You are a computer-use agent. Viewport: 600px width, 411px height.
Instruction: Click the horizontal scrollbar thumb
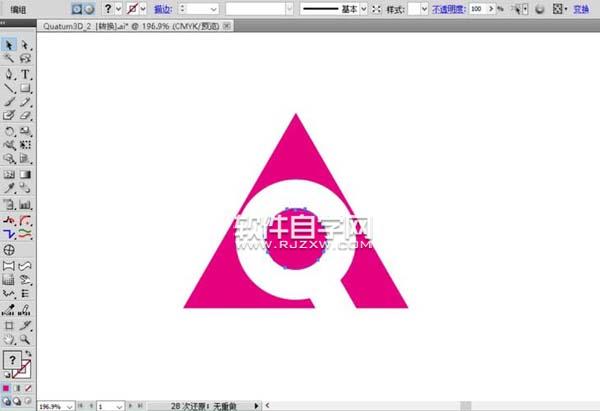click(x=466, y=406)
